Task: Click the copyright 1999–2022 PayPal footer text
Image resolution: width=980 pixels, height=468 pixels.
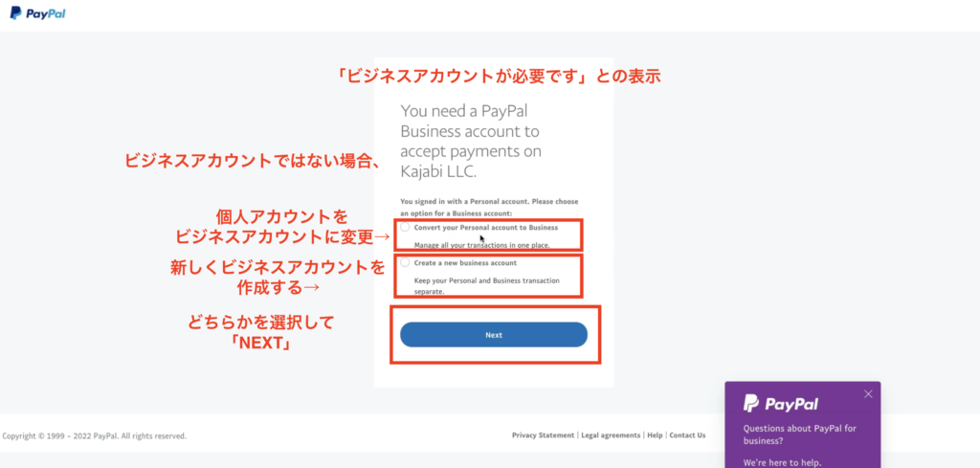Action: 95,436
